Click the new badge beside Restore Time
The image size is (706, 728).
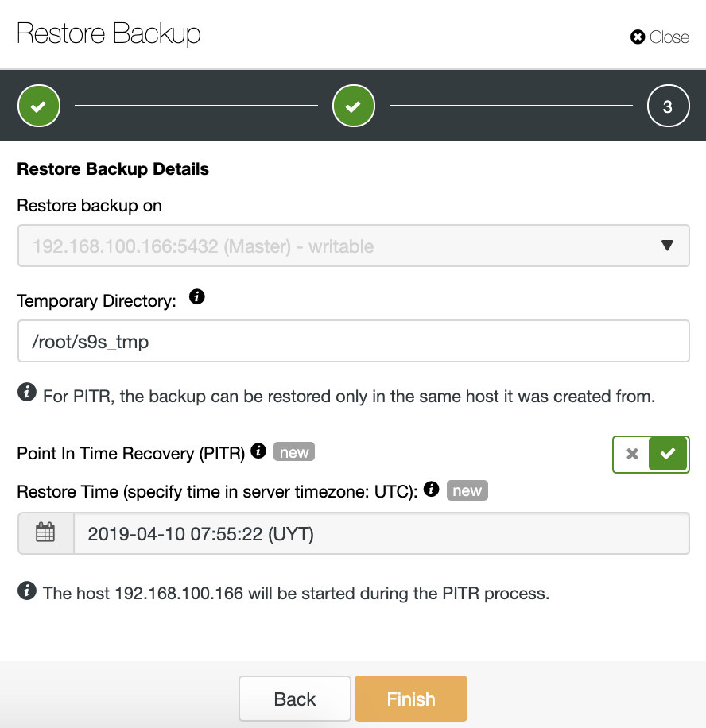pos(467,490)
